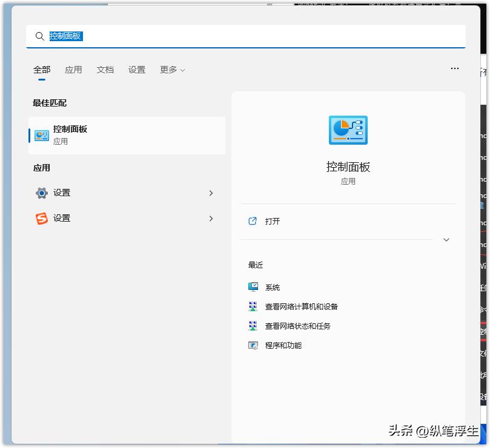Expand the chevron below the 打开 button
The height and width of the screenshot is (448, 490).
pos(446,240)
